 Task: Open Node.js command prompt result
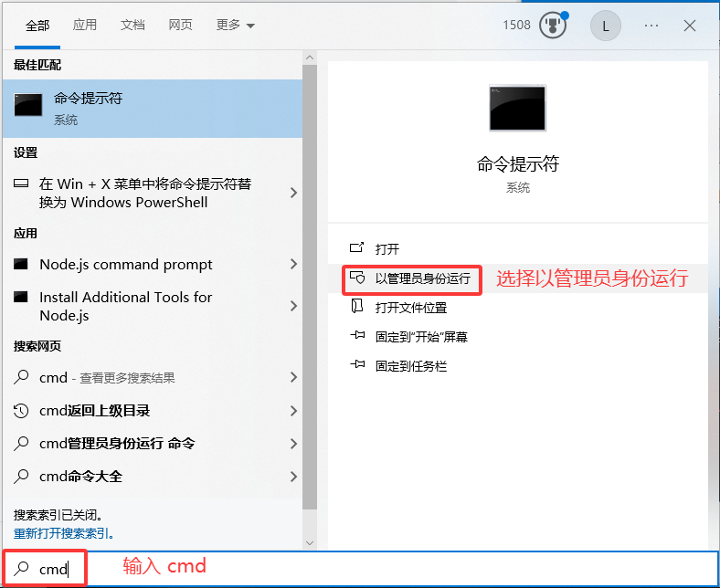pos(153,265)
